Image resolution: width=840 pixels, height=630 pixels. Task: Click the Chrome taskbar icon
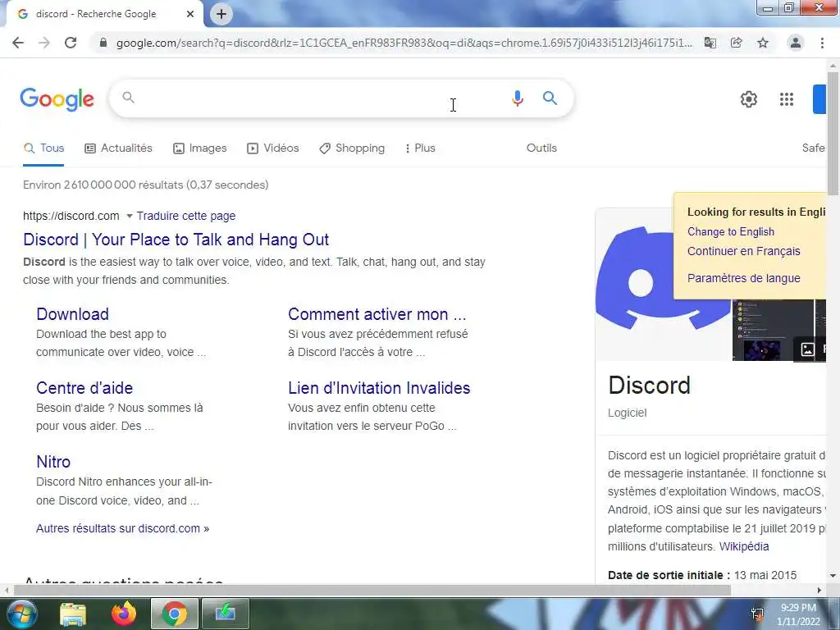(x=174, y=614)
